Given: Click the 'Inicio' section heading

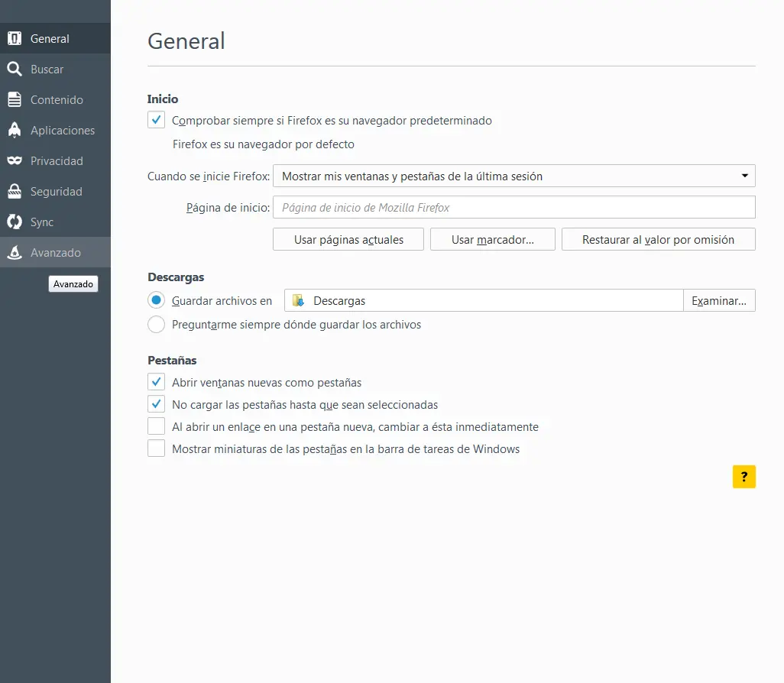Looking at the screenshot, I should click(x=163, y=99).
